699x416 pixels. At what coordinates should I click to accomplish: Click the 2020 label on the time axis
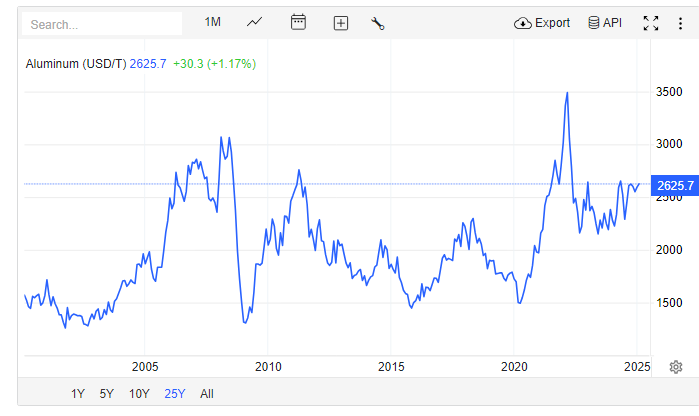pos(513,367)
